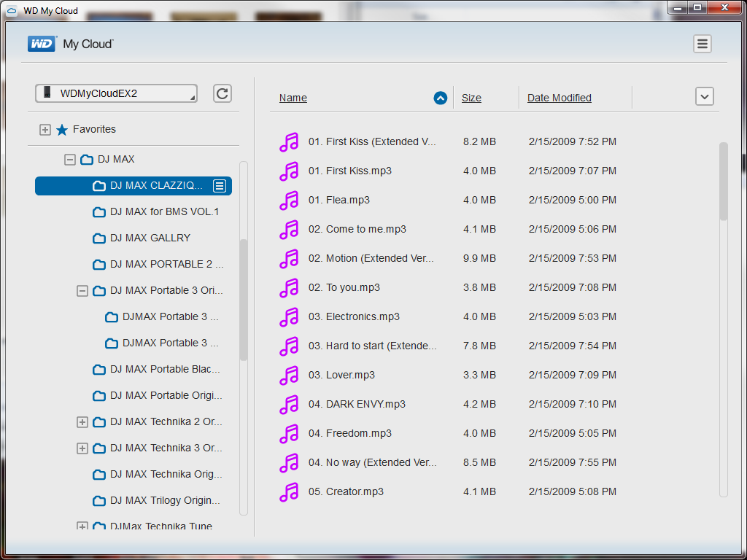Click the file list scrollbar thumb
747x560 pixels.
723,181
